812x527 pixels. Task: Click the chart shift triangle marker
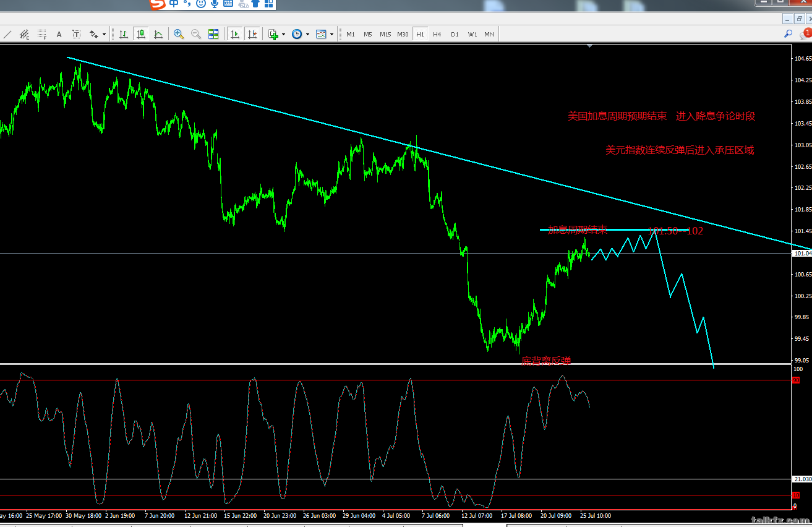coord(590,45)
